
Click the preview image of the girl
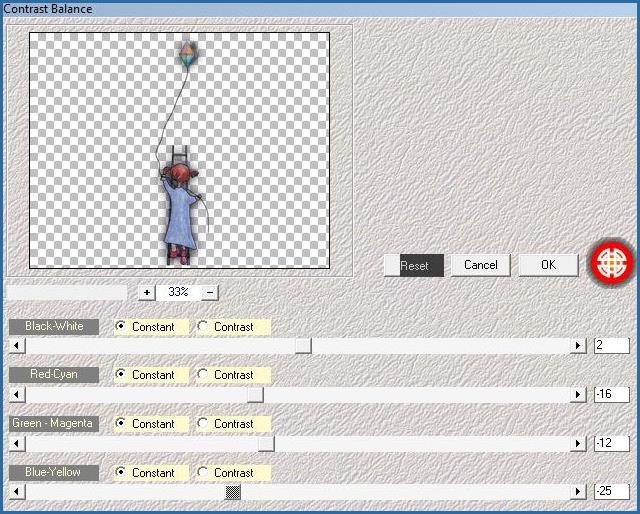181,210
